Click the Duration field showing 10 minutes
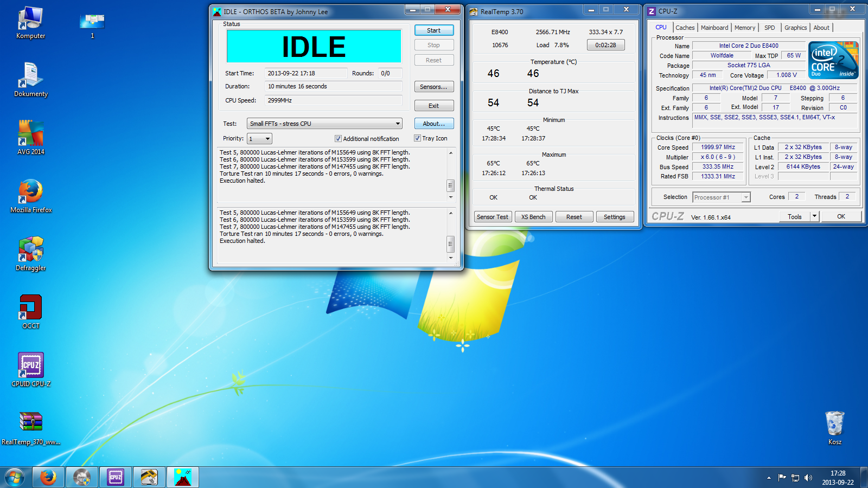This screenshot has height=488, width=868. pyautogui.click(x=333, y=86)
